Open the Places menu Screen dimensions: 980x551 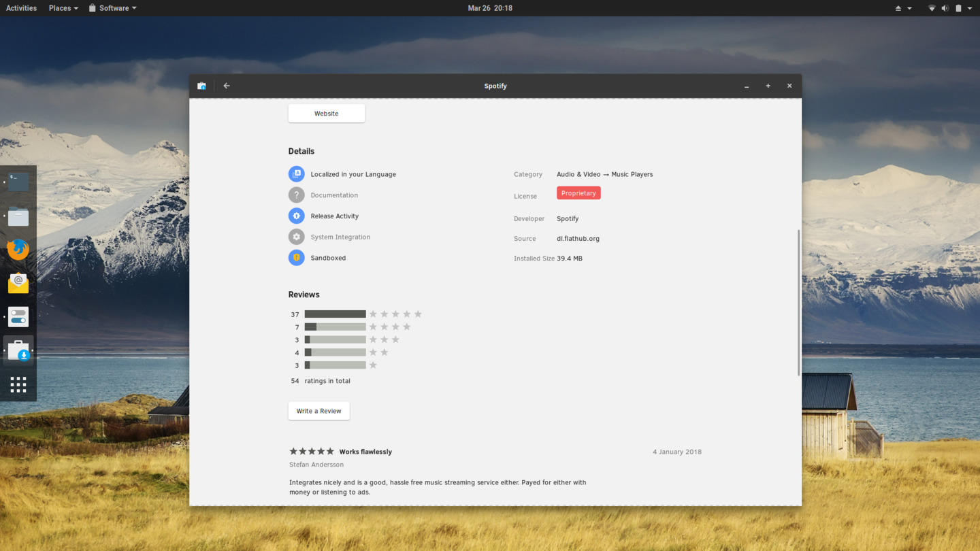click(63, 8)
